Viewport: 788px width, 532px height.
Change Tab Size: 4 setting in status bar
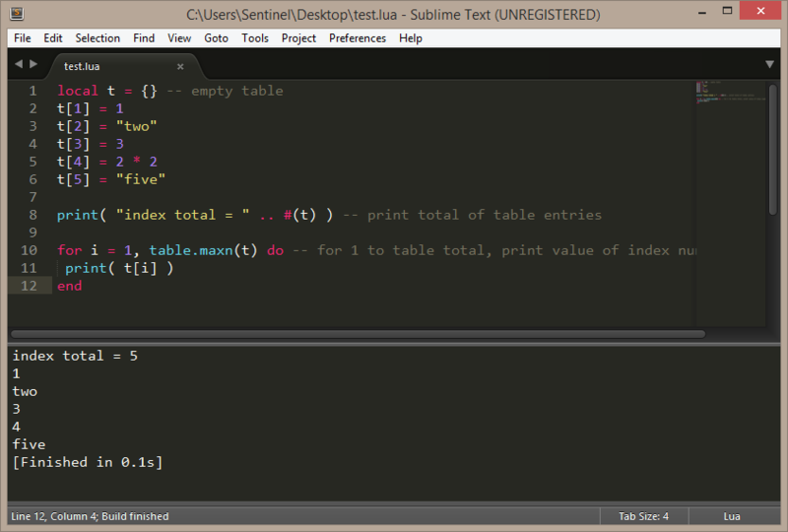(643, 516)
